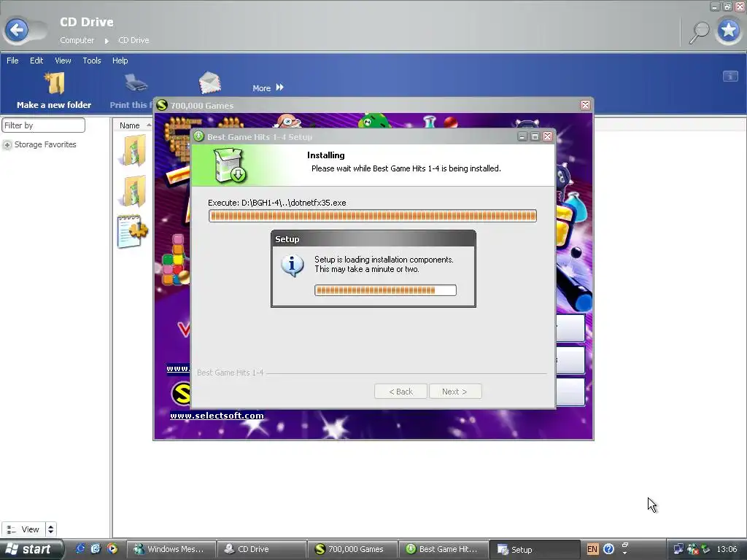Switch to Windows Messenger taskbar button
This screenshot has height=560, width=747.
click(x=171, y=549)
